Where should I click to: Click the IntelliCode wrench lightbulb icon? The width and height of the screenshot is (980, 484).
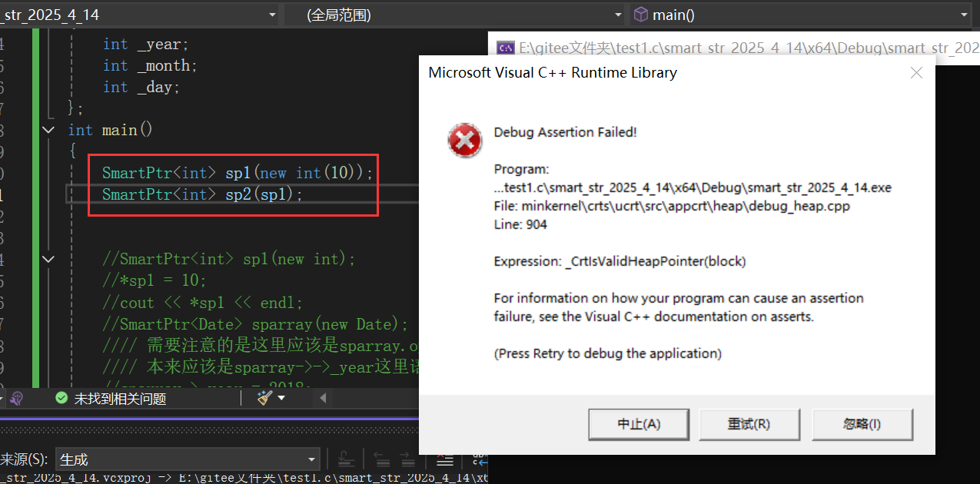point(16,398)
